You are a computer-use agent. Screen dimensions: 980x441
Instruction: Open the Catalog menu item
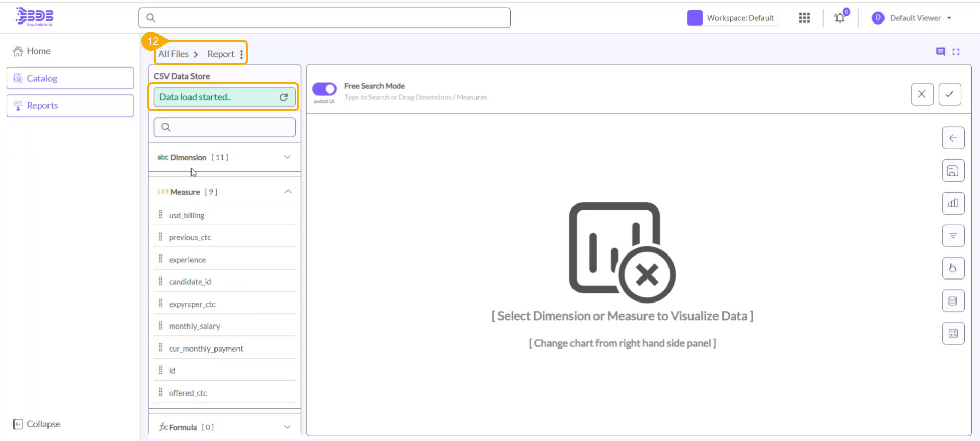(70, 78)
